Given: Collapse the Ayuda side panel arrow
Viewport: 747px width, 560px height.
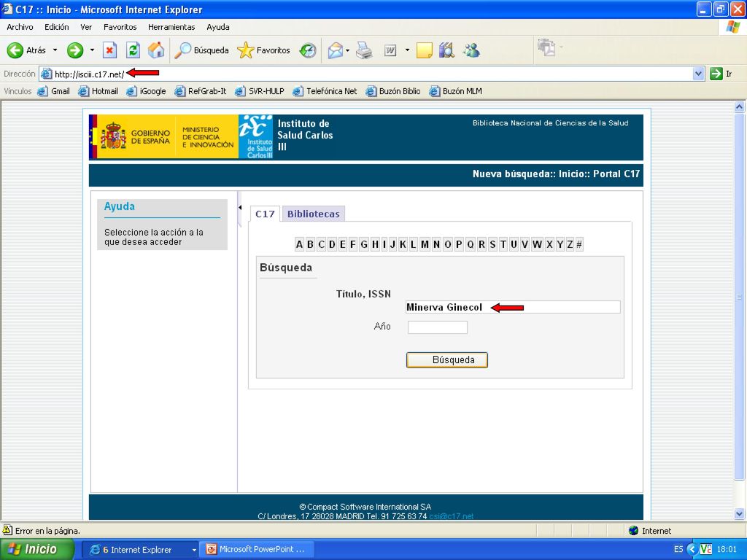Looking at the screenshot, I should (x=239, y=208).
